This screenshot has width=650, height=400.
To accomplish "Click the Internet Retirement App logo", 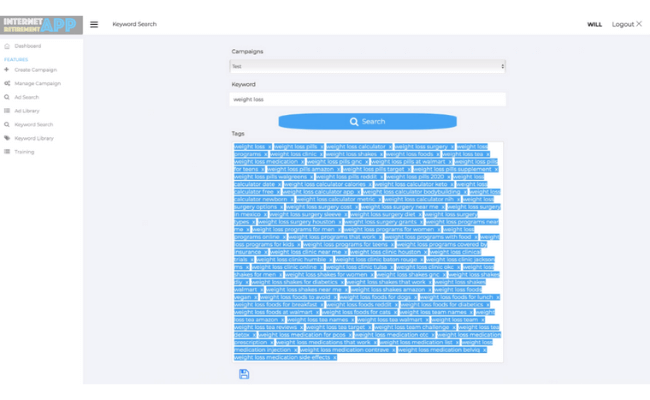I will pyautogui.click(x=41, y=25).
